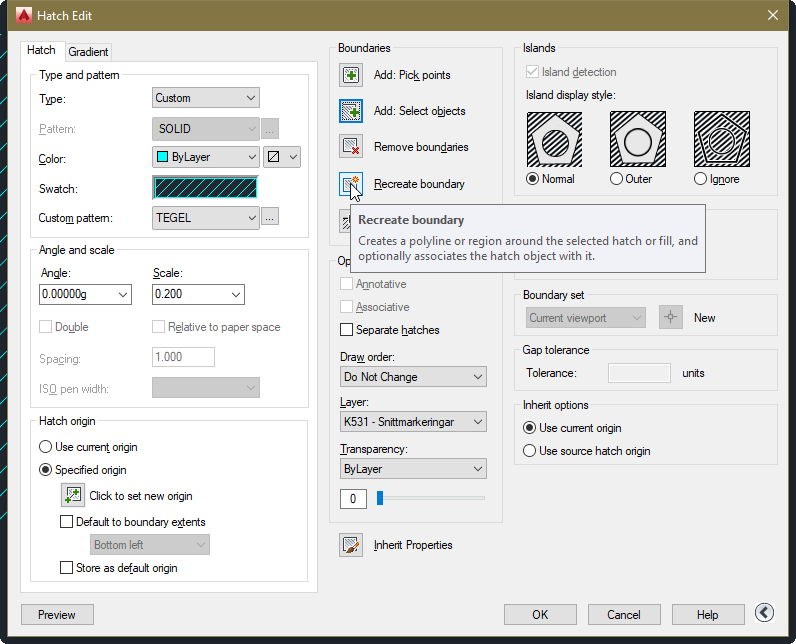Toggle the Separate hatches checkbox

[x=346, y=330]
